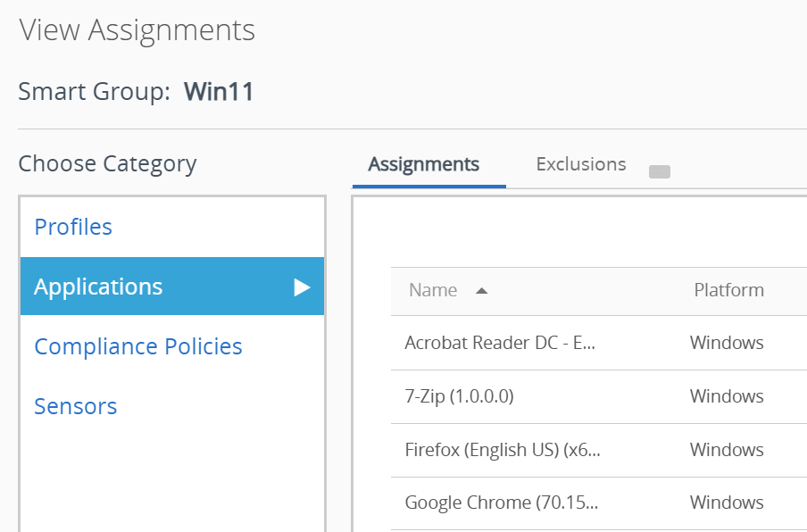Screen dimensions: 807x532
Task: Select the 7-Zip (1.0.0.0) application row
Action: tap(459, 396)
